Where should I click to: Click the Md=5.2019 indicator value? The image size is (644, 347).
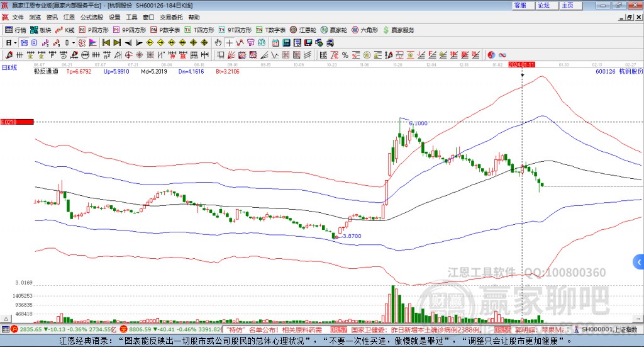coord(154,72)
